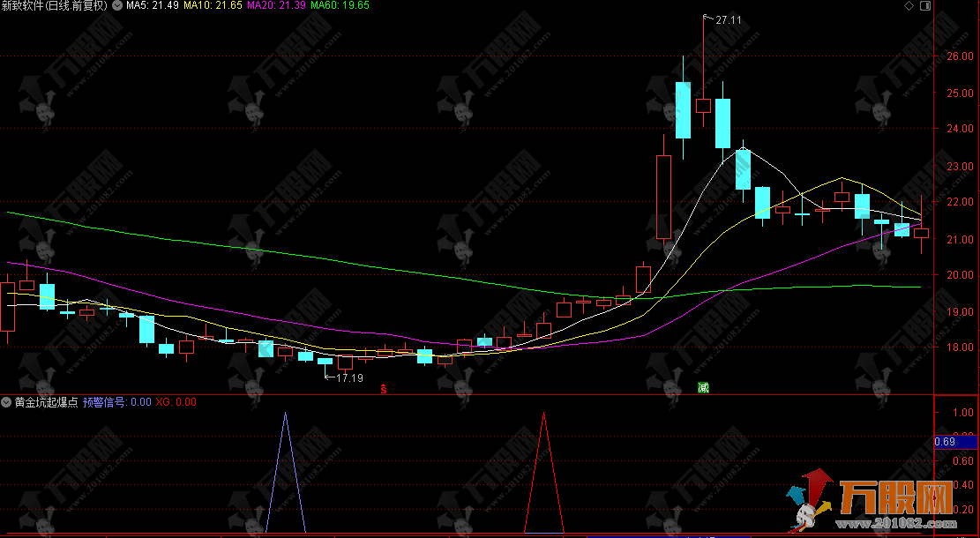Click red candle with 27.11 high
This screenshot has width=980, height=538.
(x=703, y=105)
